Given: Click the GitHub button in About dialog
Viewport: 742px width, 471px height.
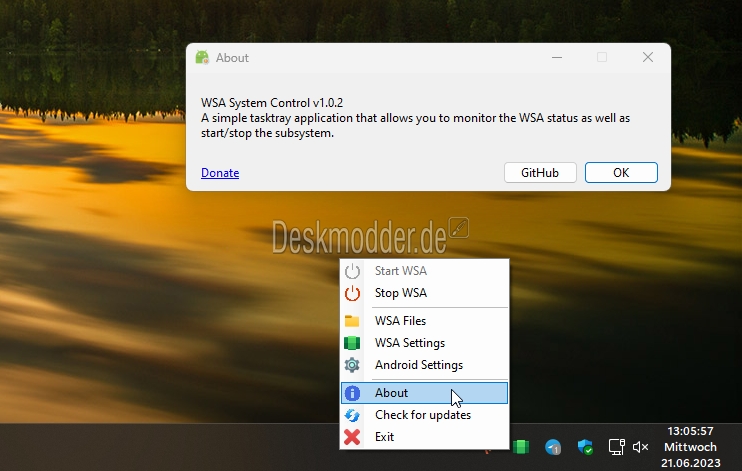Looking at the screenshot, I should pos(540,173).
